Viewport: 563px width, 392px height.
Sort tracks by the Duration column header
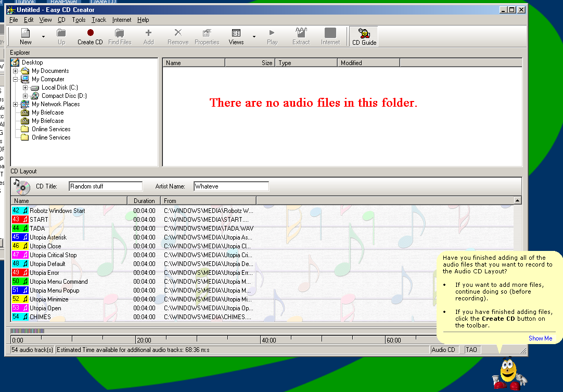click(144, 200)
